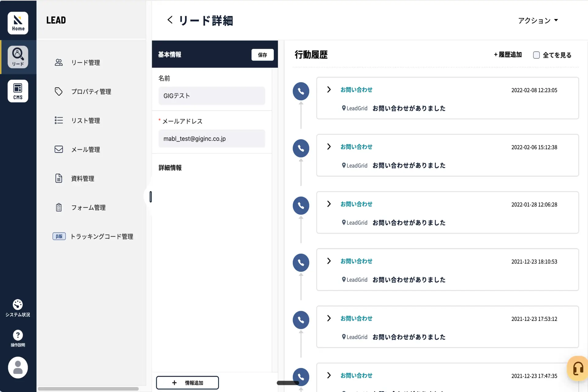The width and height of the screenshot is (588, 392).
Task: Click the phone icon for 2021-12-23 18:10:53 entry
Action: tap(301, 263)
